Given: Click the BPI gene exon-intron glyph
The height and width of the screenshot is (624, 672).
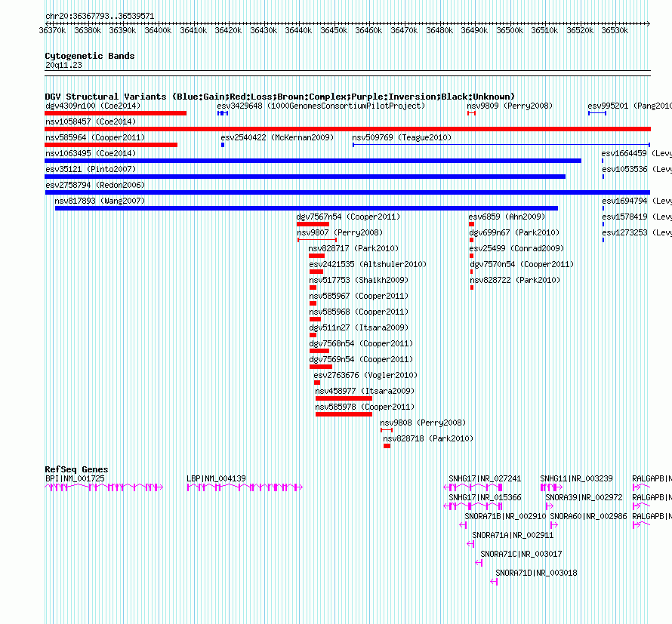Looking at the screenshot, I should [x=103, y=487].
